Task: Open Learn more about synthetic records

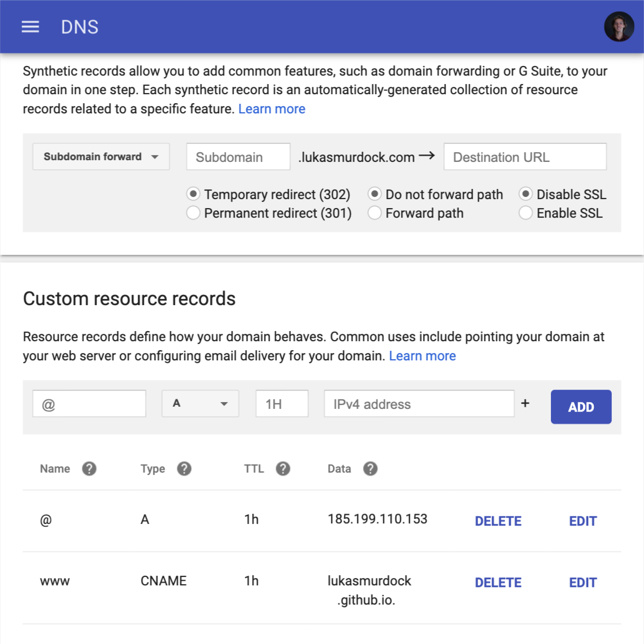Action: click(272, 108)
